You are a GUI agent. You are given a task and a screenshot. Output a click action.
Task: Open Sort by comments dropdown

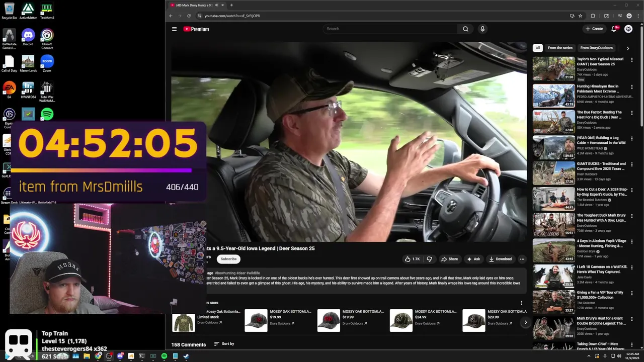pyautogui.click(x=224, y=344)
